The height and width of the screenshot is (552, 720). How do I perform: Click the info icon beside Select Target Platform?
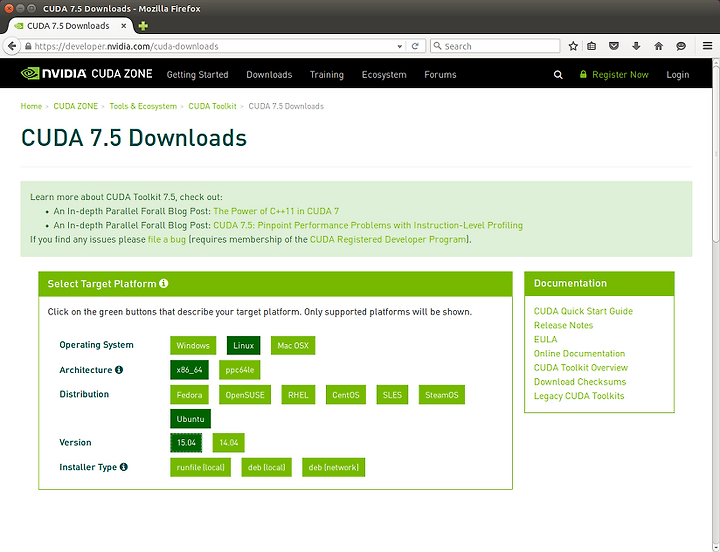tap(163, 283)
